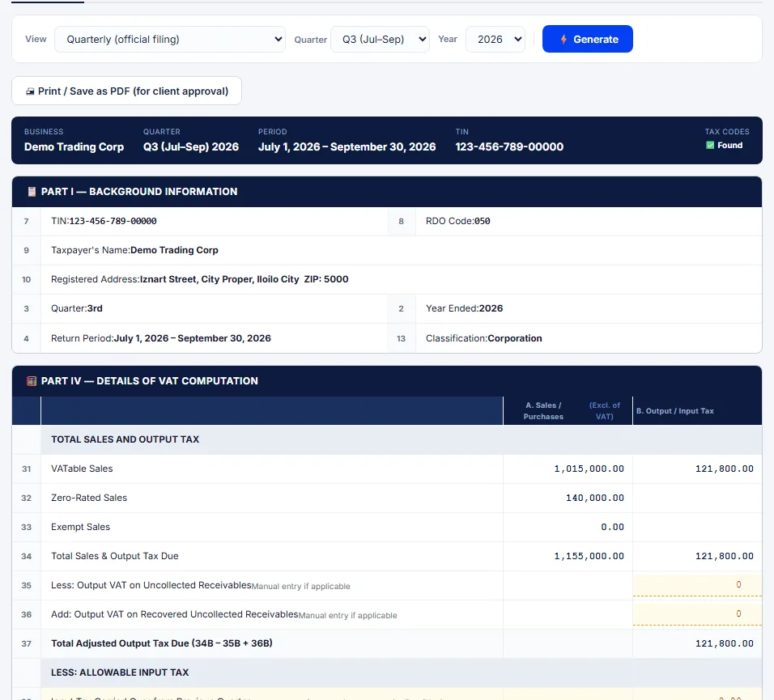The height and width of the screenshot is (700, 774).
Task: Click 'A. Sales / Purchases' column header
Action: coord(543,410)
